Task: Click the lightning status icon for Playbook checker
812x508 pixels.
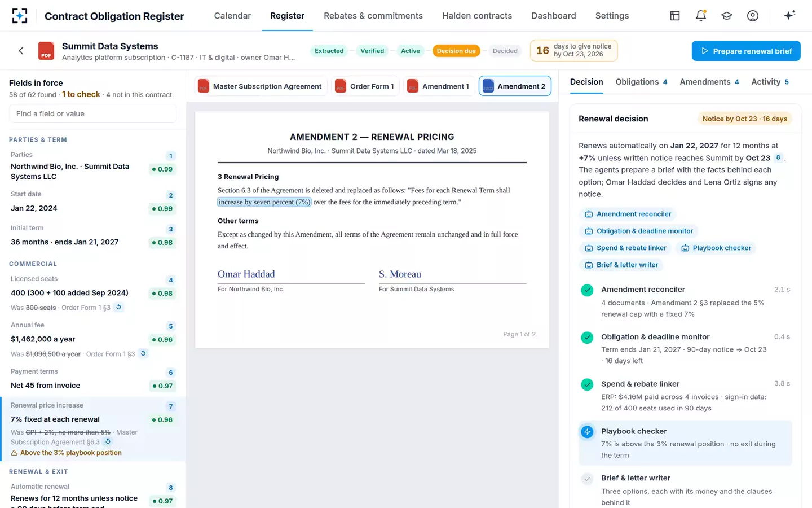Action: (587, 432)
